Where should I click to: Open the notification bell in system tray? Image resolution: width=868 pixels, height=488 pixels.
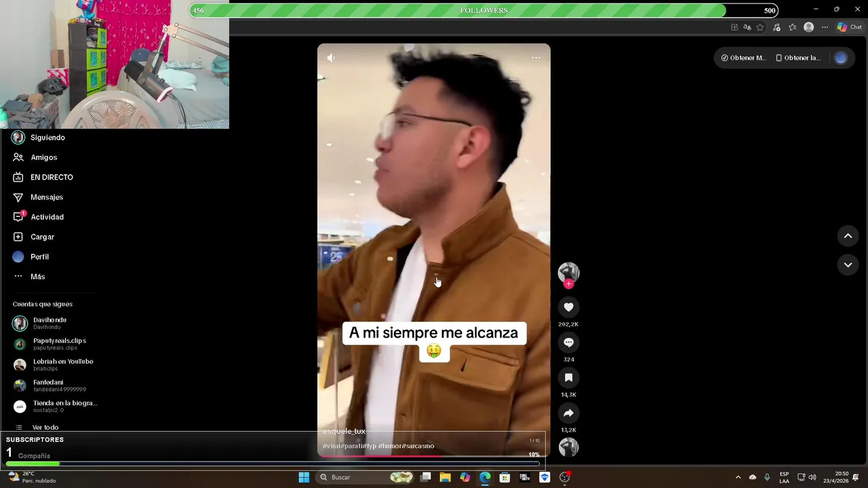click(x=856, y=477)
